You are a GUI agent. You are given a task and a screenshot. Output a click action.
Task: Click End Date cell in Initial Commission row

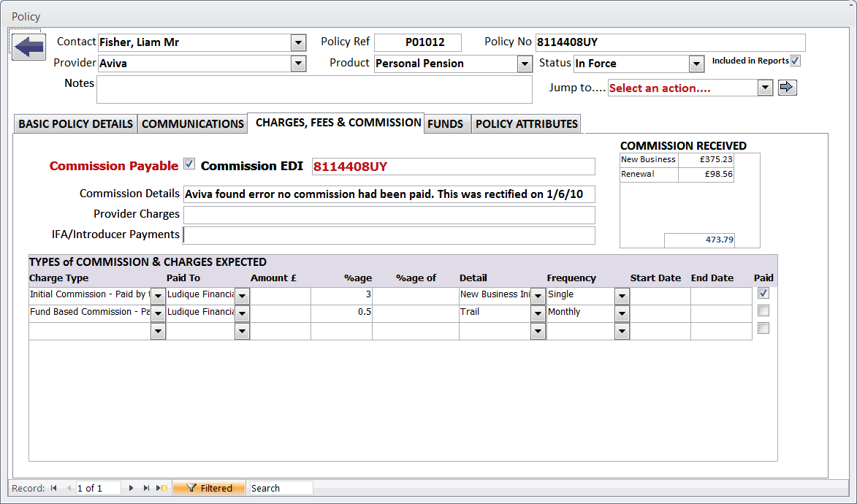coord(721,296)
